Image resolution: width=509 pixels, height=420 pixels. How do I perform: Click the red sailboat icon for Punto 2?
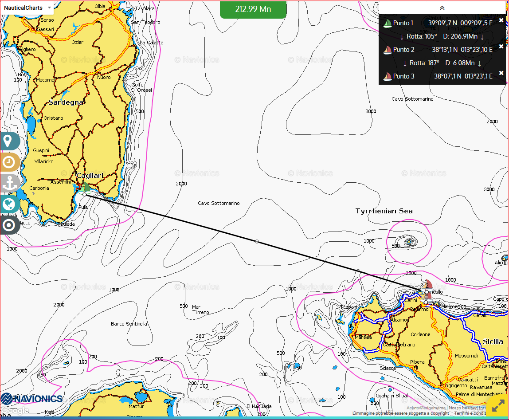(387, 50)
